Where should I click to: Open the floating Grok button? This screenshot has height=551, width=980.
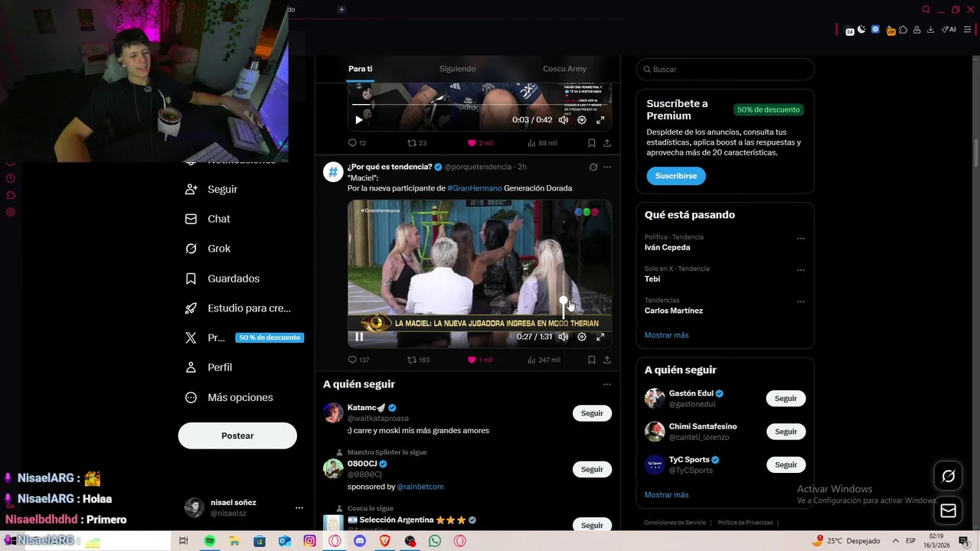coord(948,477)
